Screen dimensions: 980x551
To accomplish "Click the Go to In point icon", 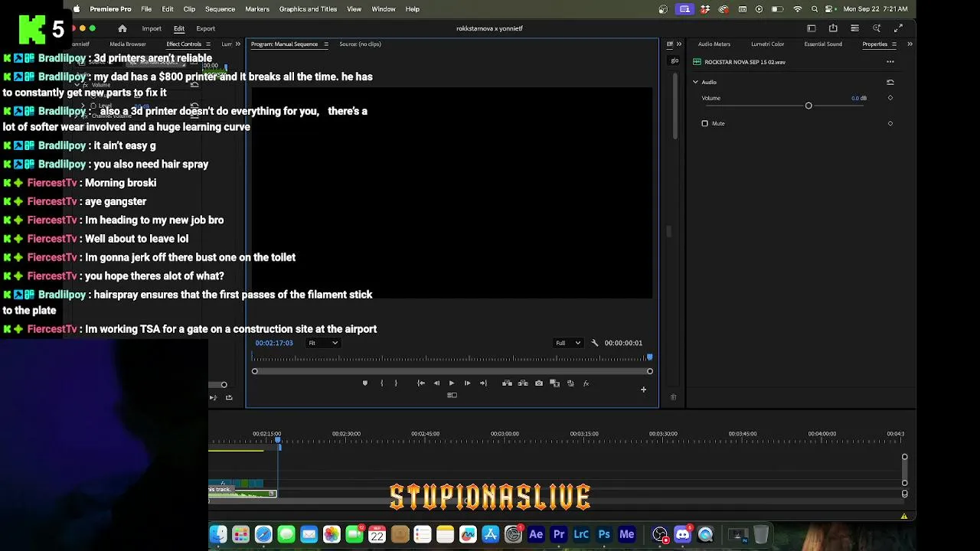I will (420, 383).
